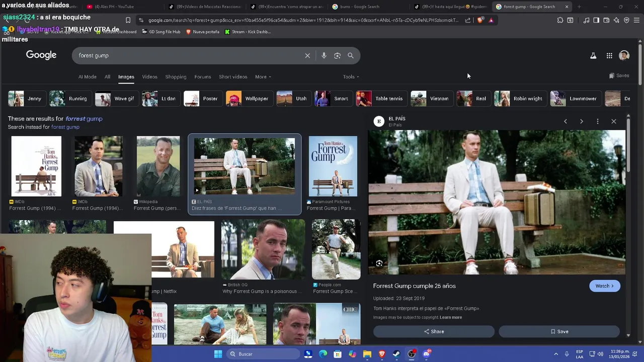The image size is (644, 362).
Task: Open the Saves collection link
Action: coord(619,76)
